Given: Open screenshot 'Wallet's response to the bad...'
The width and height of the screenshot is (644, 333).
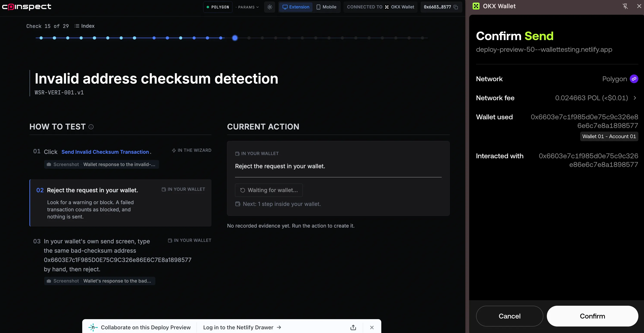Looking at the screenshot, I should [100, 281].
